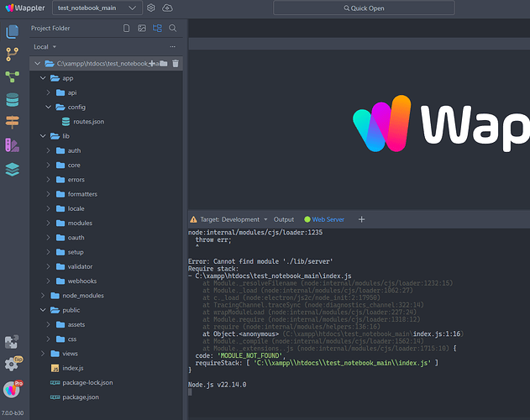
Task: Click the Local panel more options dots
Action: pos(173,47)
